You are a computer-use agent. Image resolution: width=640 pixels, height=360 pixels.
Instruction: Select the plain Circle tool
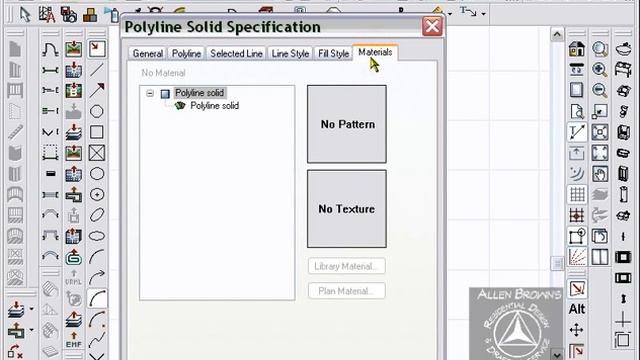pos(97,173)
